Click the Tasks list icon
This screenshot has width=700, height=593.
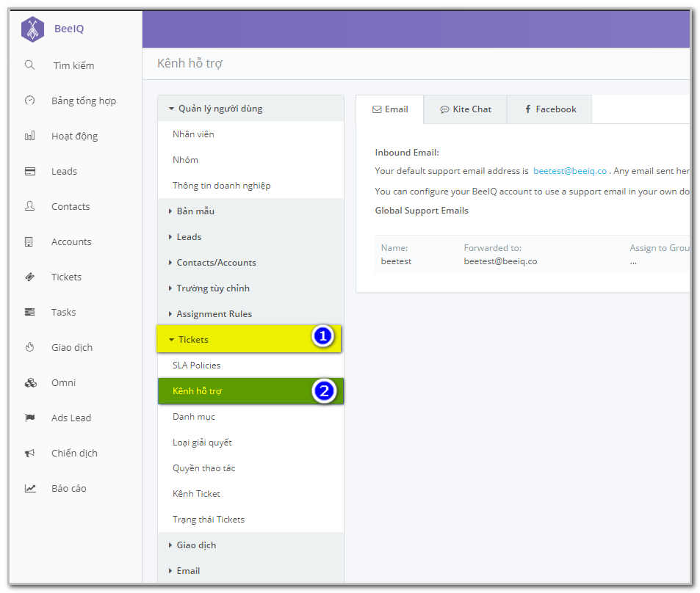point(30,312)
